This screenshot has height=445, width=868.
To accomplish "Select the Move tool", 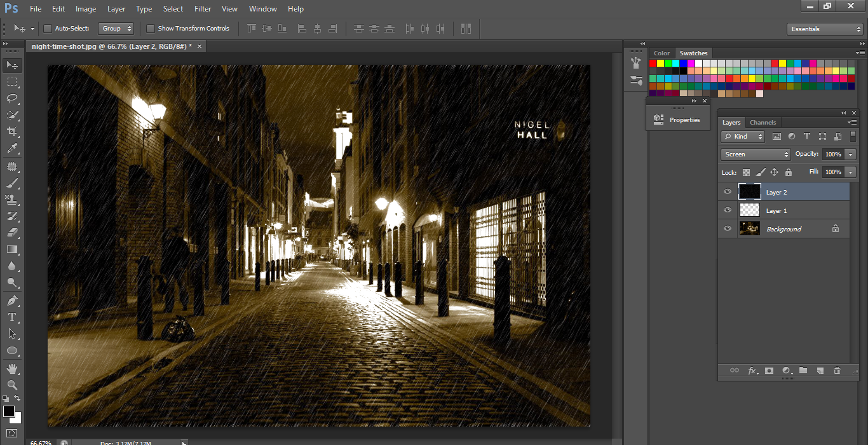I will pos(12,65).
